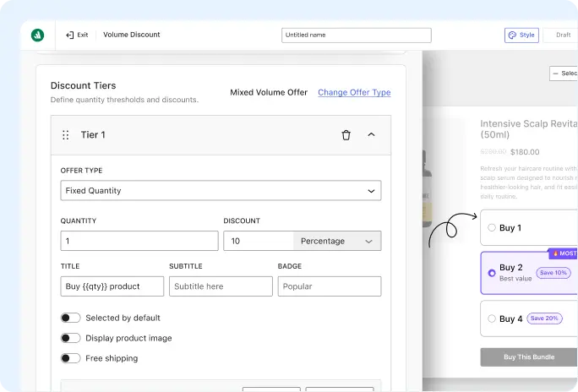This screenshot has height=392, width=578.
Task: Click the Tier 1 drag handle icon
Action: coord(66,135)
